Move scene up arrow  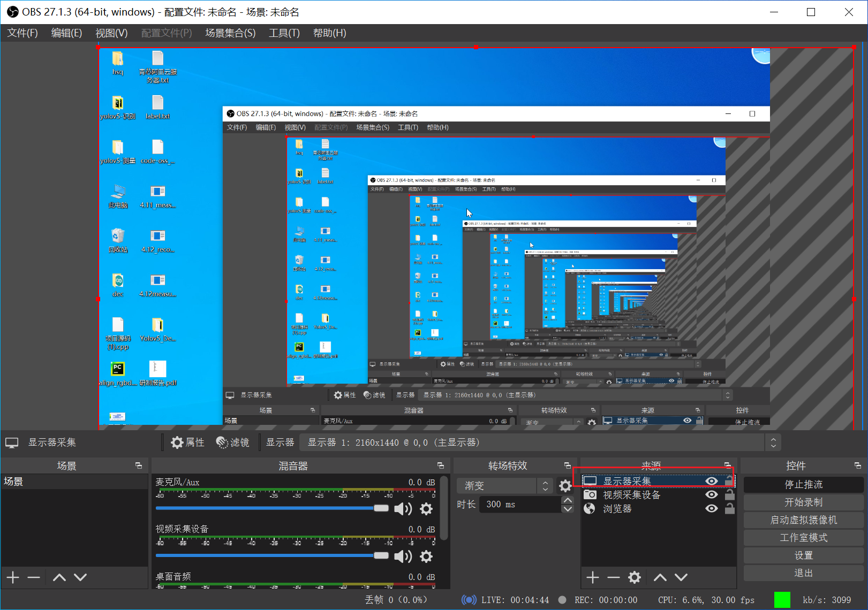tap(59, 577)
